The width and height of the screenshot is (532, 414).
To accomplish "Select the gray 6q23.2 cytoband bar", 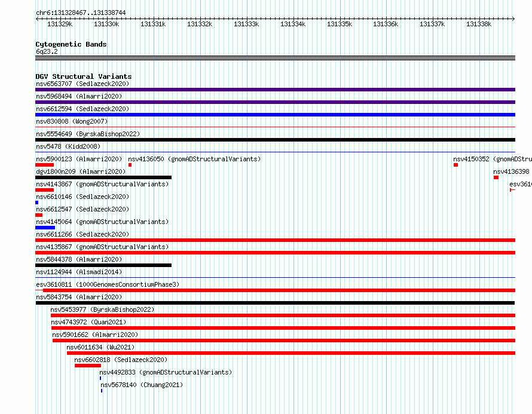I will coord(275,58).
